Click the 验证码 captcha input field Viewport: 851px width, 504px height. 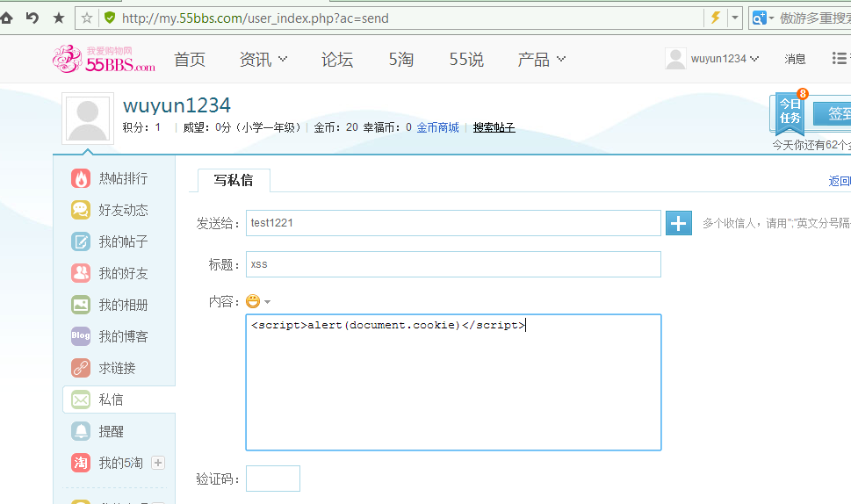click(273, 479)
